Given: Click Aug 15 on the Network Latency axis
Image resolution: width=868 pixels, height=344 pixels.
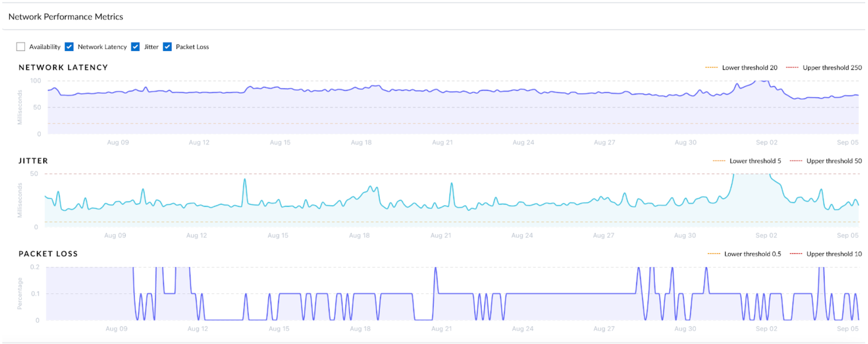Looking at the screenshot, I should pos(280,142).
